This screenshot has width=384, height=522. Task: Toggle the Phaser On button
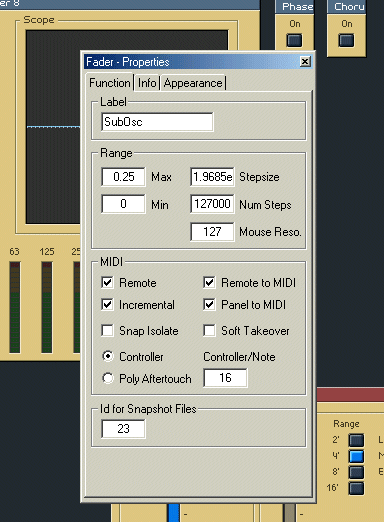click(294, 41)
